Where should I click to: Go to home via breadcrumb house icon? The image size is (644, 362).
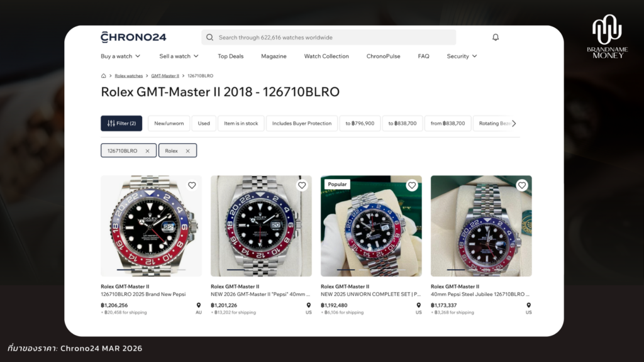103,75
